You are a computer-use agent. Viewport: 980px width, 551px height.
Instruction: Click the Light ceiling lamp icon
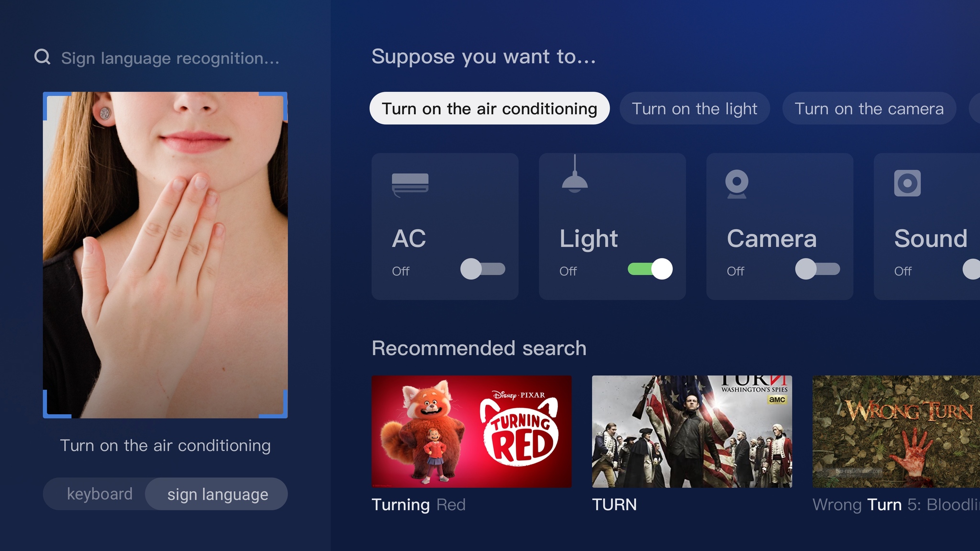[576, 182]
